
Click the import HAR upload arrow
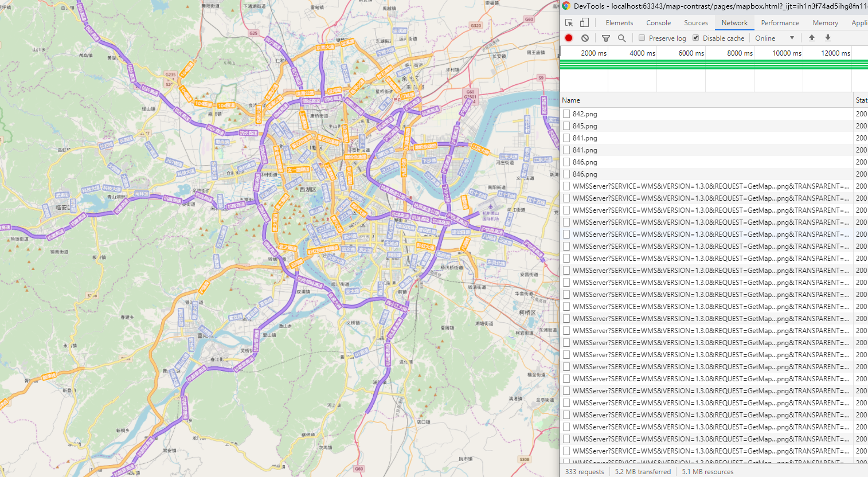point(812,38)
